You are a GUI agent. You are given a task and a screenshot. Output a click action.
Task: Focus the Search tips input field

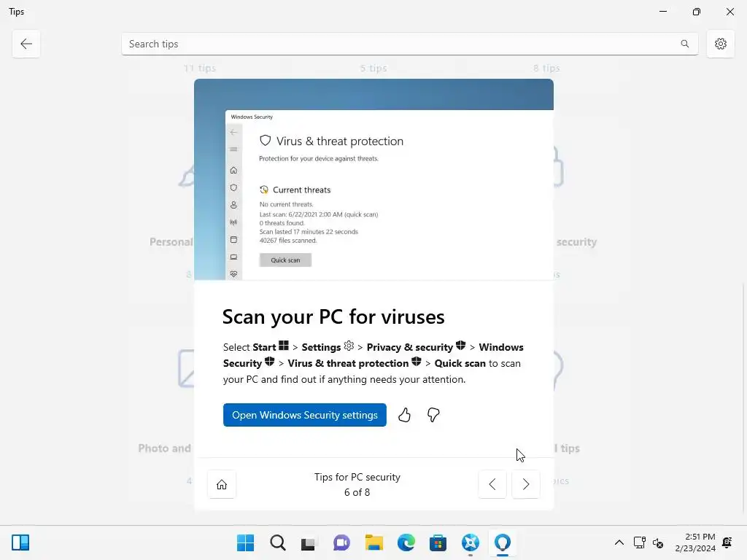tap(410, 44)
